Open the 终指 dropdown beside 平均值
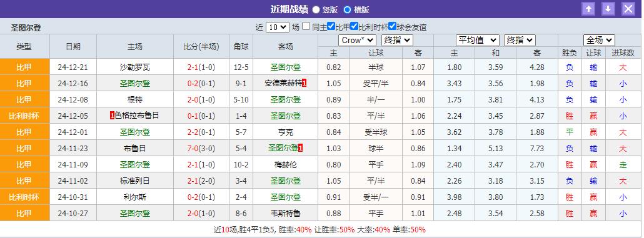Screen dimensions: 644x238 [x=520, y=40]
